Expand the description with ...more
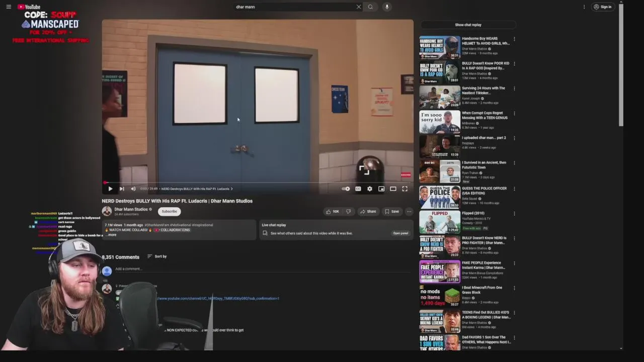 point(111,235)
